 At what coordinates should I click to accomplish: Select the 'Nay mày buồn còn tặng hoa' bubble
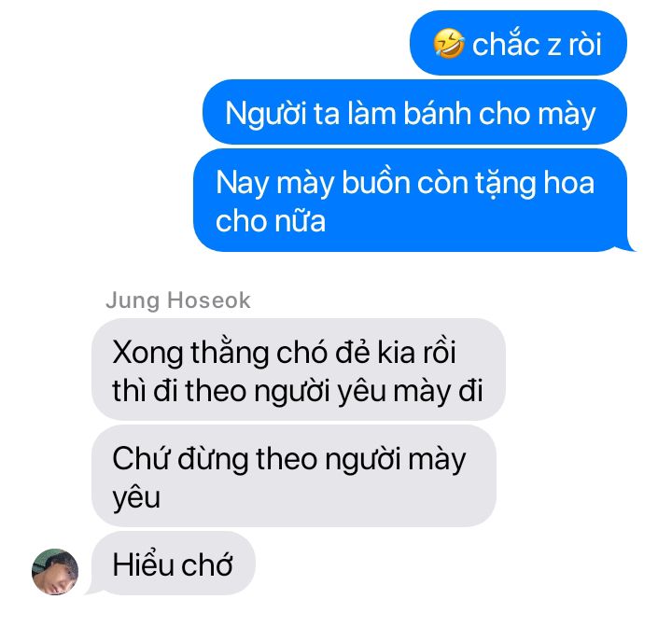pyautogui.click(x=412, y=201)
